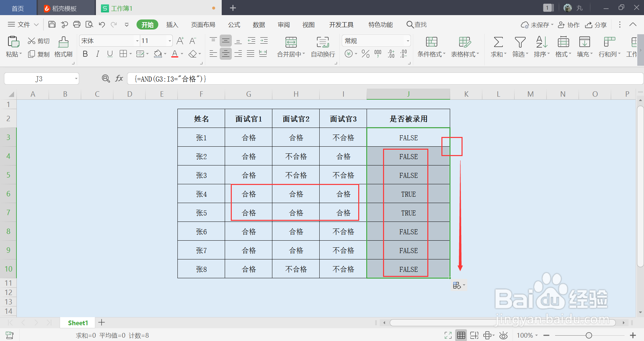Toggle italic formatting
644x341 pixels.
[97, 54]
